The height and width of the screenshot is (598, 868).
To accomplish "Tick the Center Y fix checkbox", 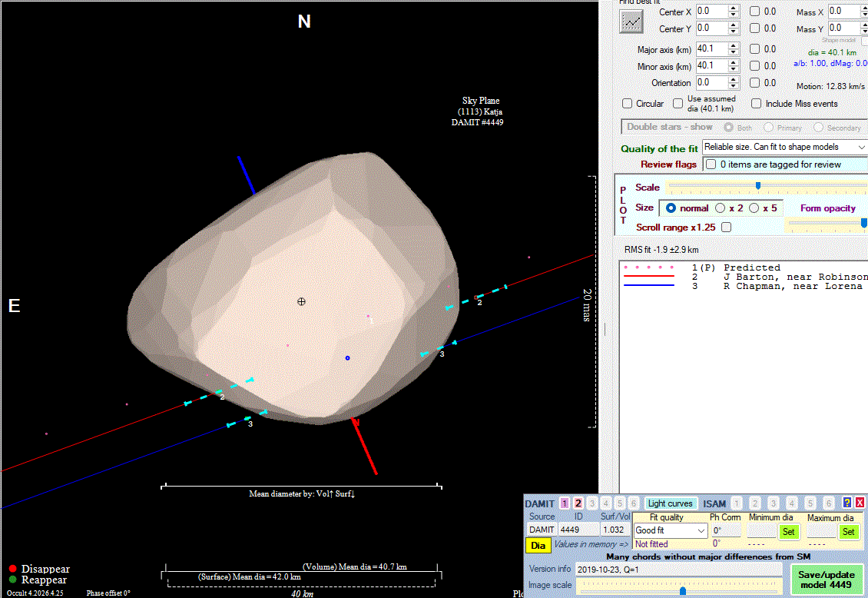I will point(754,28).
